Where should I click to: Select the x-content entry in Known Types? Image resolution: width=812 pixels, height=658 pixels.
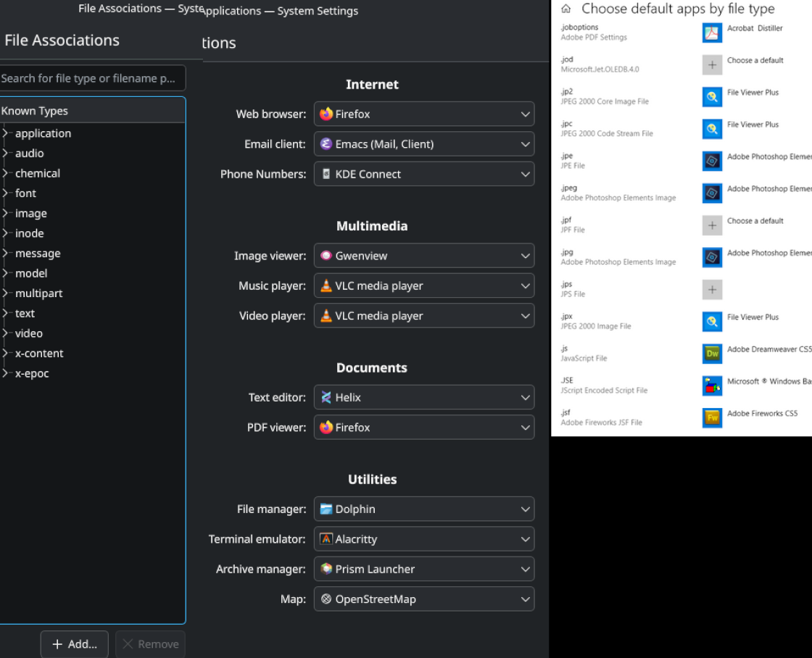(39, 354)
